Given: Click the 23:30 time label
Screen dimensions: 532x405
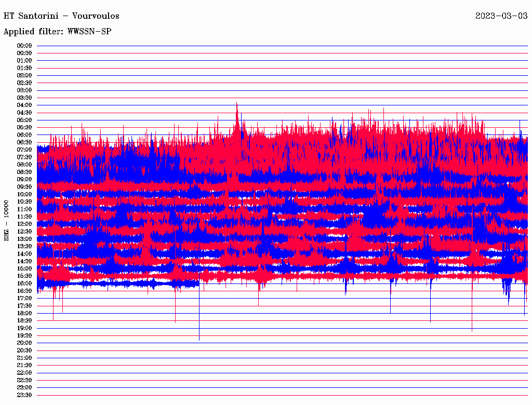Looking at the screenshot, I should click(x=24, y=395).
